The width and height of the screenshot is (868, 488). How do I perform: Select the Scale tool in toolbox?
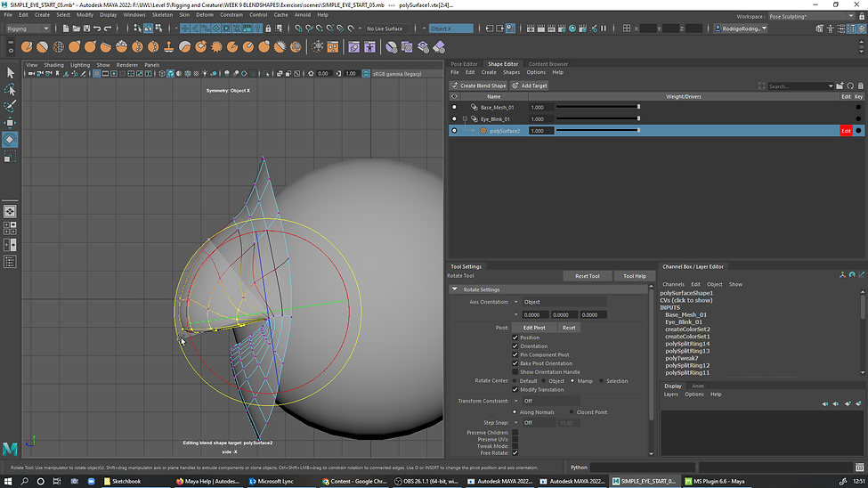[x=10, y=157]
